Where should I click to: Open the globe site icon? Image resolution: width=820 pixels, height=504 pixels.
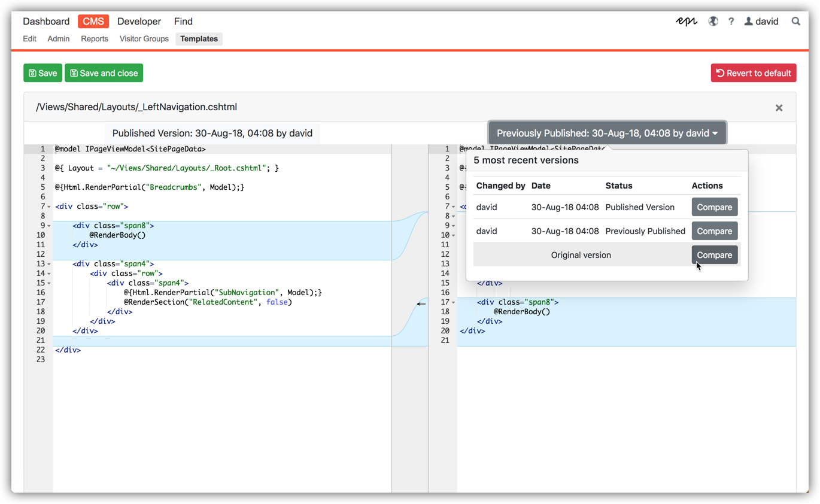[x=713, y=22]
